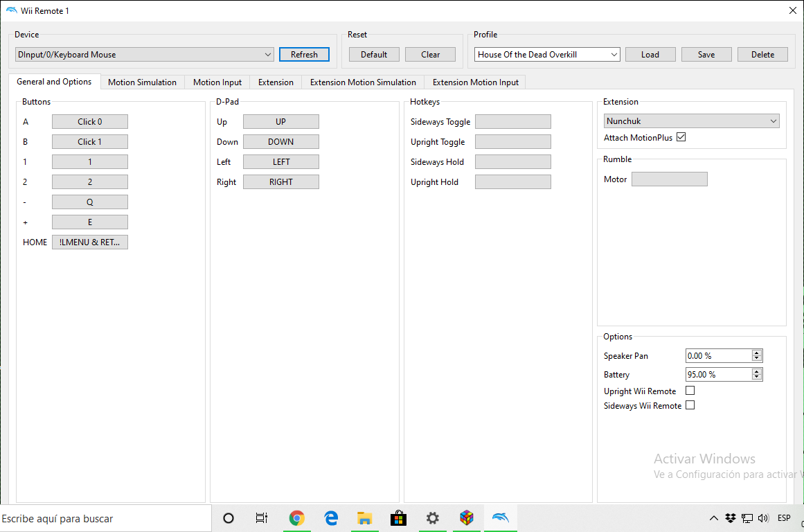Open Google Chrome from the taskbar
Screen dimensions: 804x532
[x=296, y=518]
